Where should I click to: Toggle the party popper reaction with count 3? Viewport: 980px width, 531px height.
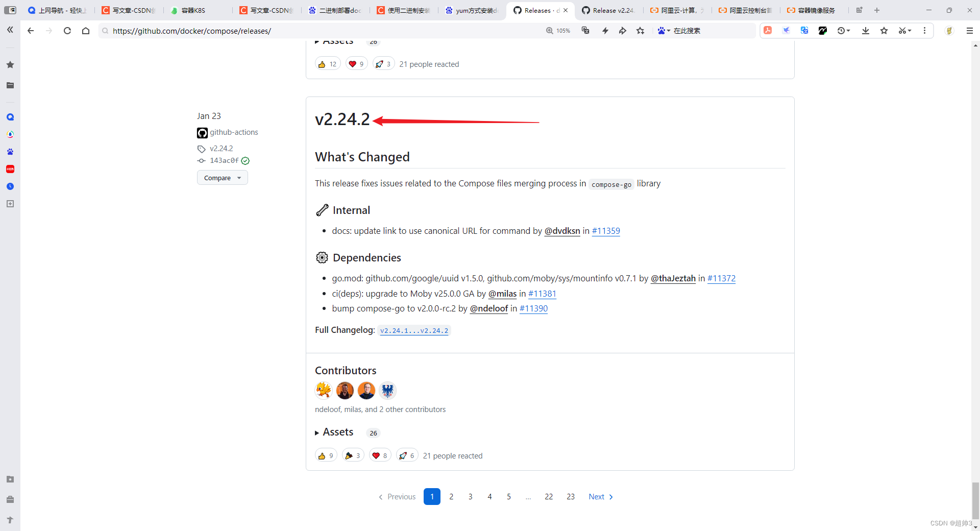[x=353, y=455]
